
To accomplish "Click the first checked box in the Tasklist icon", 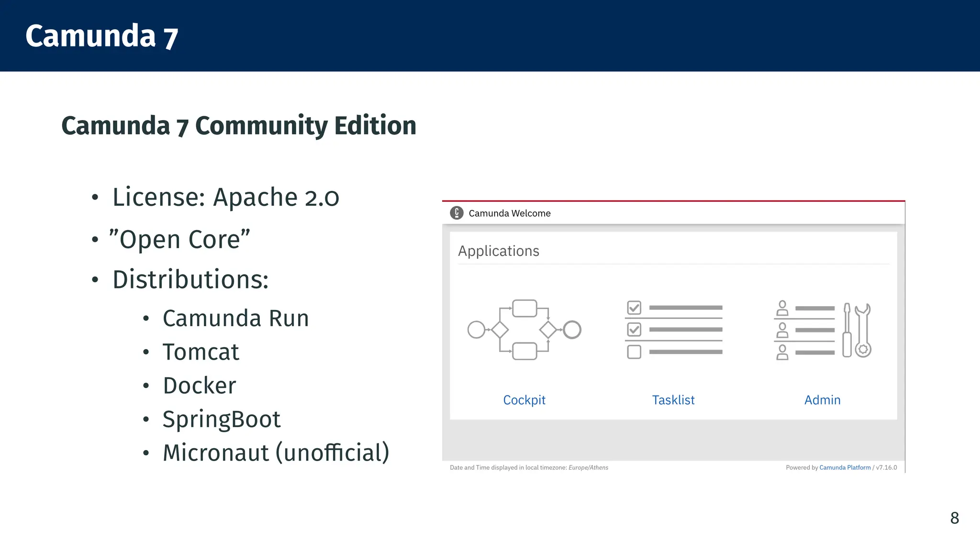I will [634, 308].
